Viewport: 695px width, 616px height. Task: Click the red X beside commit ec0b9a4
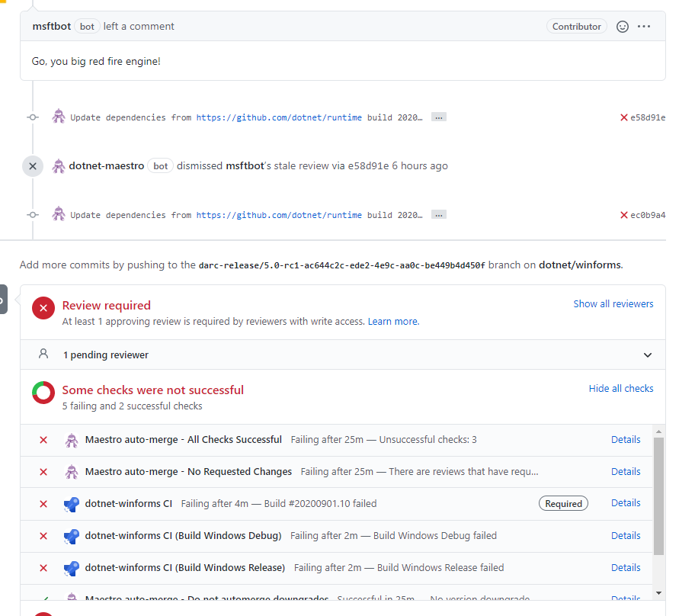(x=623, y=214)
